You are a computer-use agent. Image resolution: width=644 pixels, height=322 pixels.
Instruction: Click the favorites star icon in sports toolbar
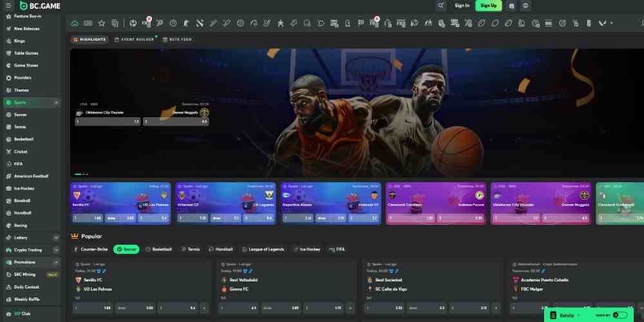pos(102,23)
